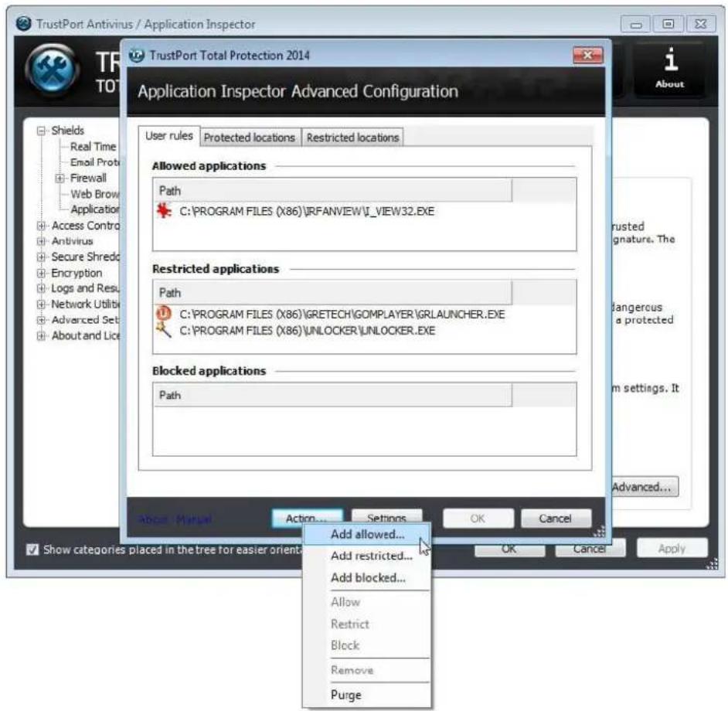Minimize the Application Inspector main window

pos(636,24)
